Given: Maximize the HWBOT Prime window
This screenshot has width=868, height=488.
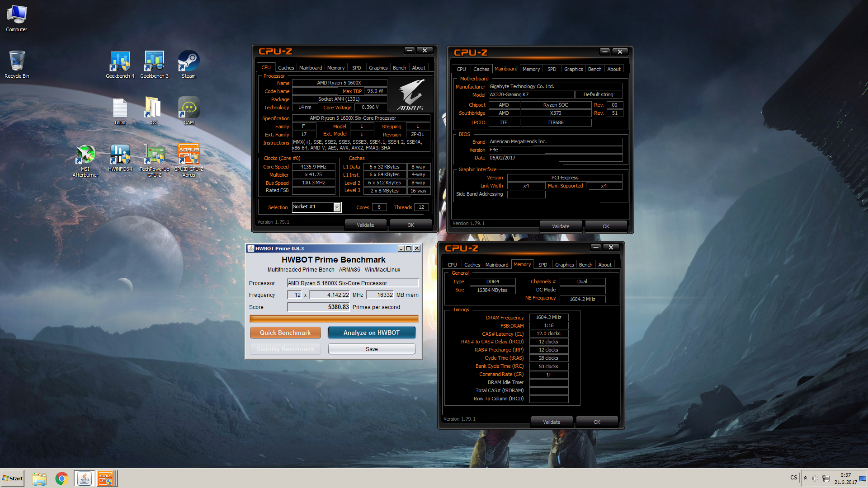Looking at the screenshot, I should pyautogui.click(x=409, y=249).
